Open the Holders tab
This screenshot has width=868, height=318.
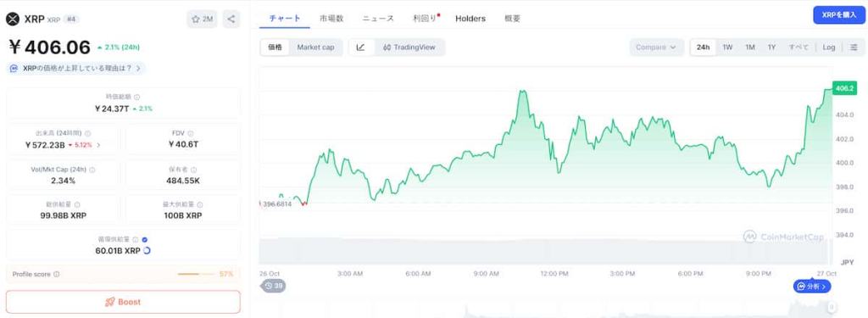click(x=470, y=19)
